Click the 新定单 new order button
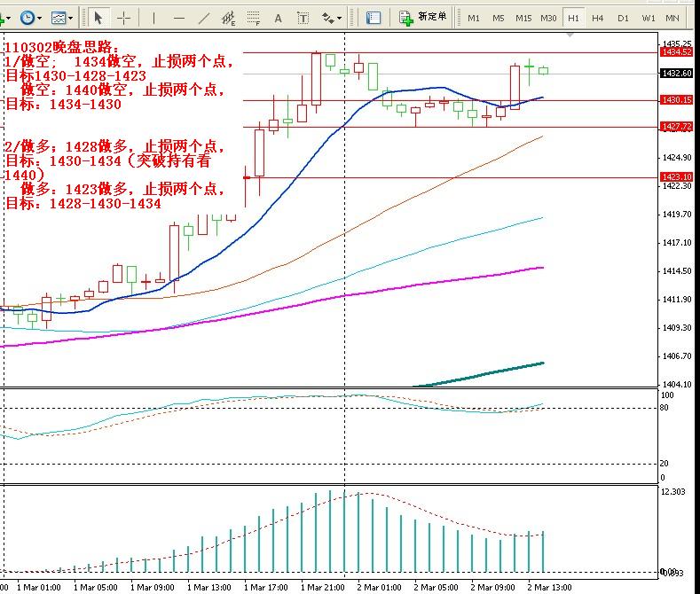The height and width of the screenshot is (594, 700). tap(423, 17)
